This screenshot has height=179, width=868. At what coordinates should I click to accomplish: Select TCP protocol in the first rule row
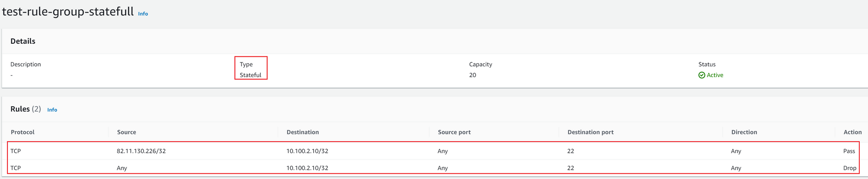pyautogui.click(x=16, y=151)
